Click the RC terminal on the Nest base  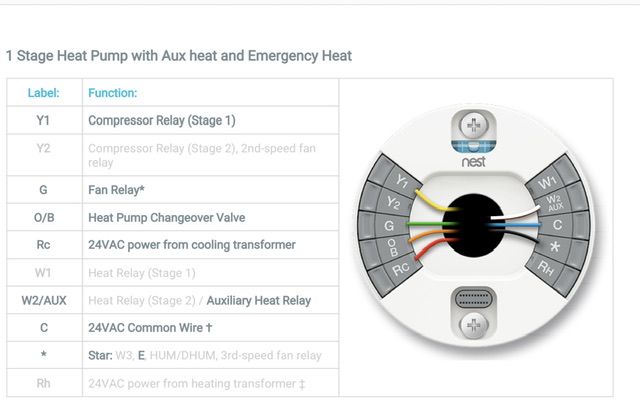[401, 268]
